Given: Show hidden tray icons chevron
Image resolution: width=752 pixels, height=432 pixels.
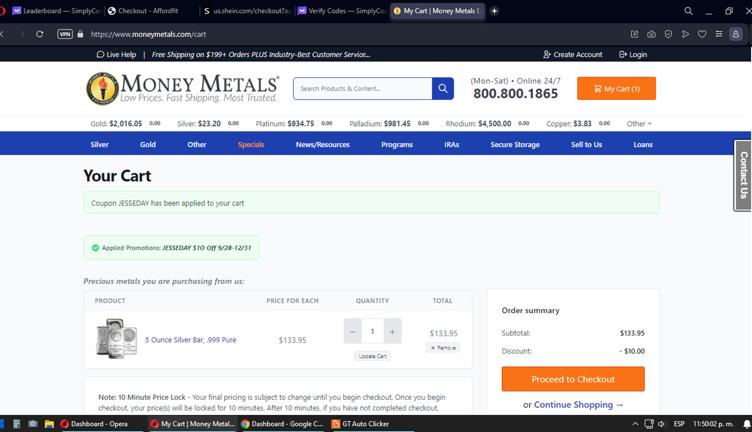Looking at the screenshot, I should [635, 424].
